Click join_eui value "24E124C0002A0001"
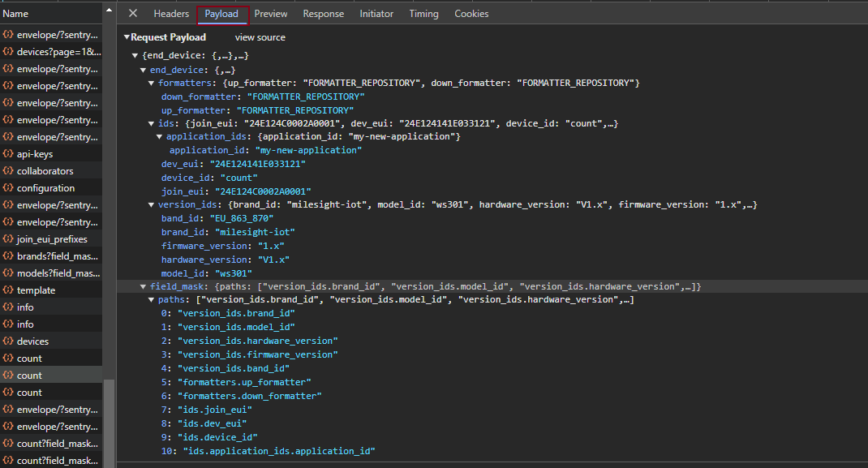 pyautogui.click(x=263, y=192)
